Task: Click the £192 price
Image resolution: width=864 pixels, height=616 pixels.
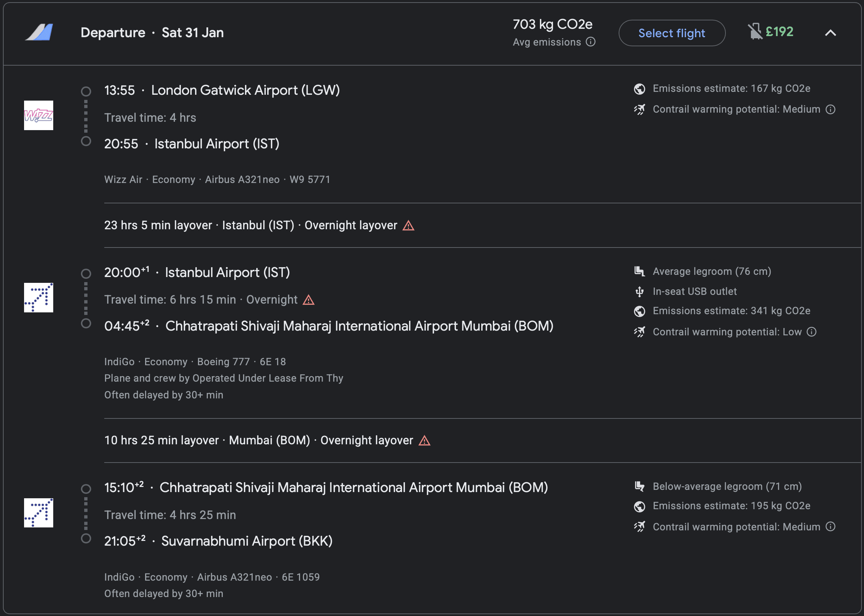Action: (779, 31)
